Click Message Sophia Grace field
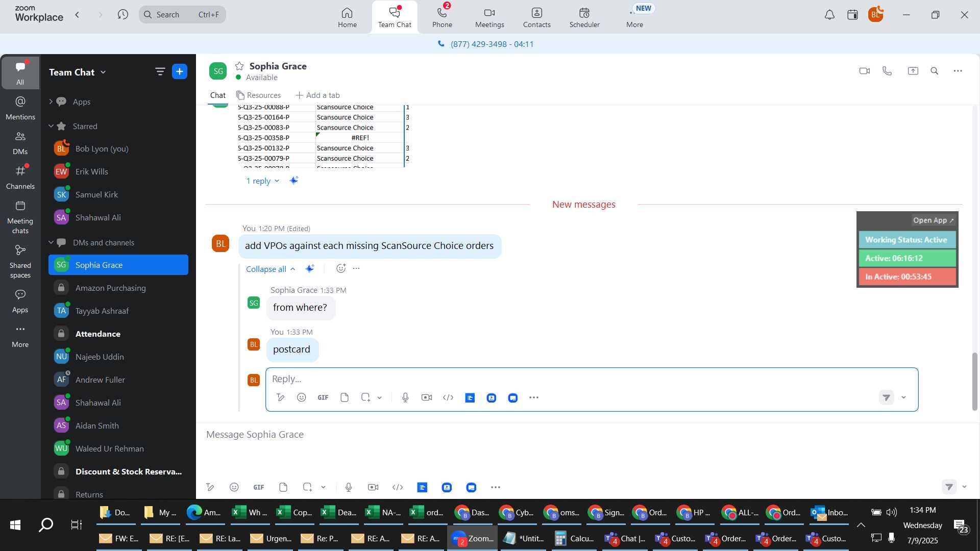980x551 pixels. pyautogui.click(x=587, y=435)
